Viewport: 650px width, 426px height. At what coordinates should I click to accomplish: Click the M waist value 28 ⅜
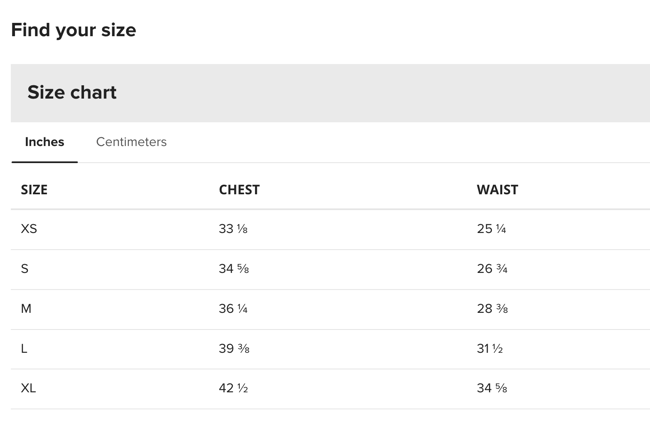pyautogui.click(x=492, y=309)
